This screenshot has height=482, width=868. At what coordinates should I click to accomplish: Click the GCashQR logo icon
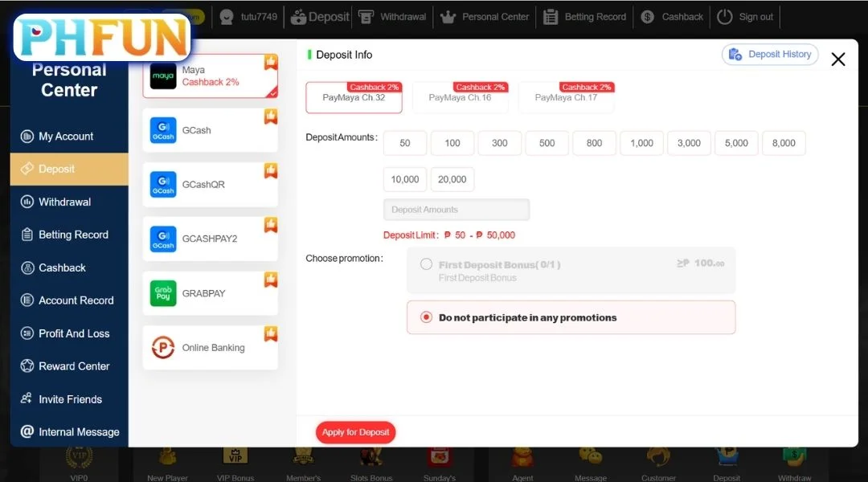163,184
